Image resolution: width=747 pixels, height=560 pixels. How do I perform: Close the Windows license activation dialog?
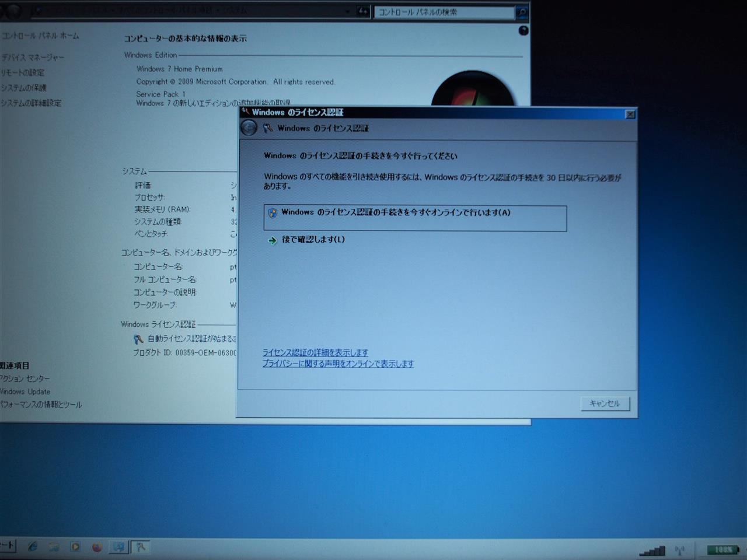pos(630,114)
